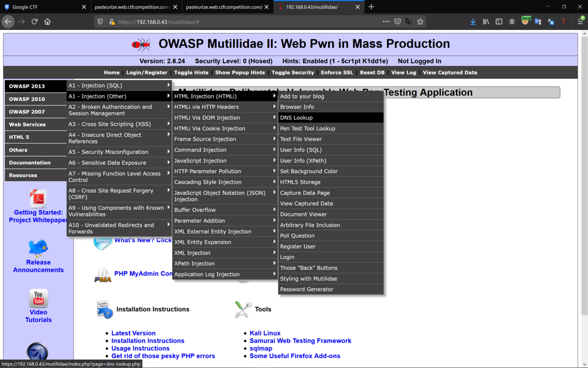Click the Tools wrench icon
588x368 pixels.
click(243, 310)
